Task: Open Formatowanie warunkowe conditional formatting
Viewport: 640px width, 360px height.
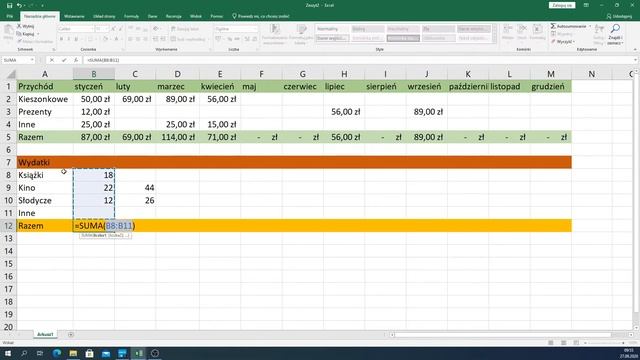Action: (275, 34)
